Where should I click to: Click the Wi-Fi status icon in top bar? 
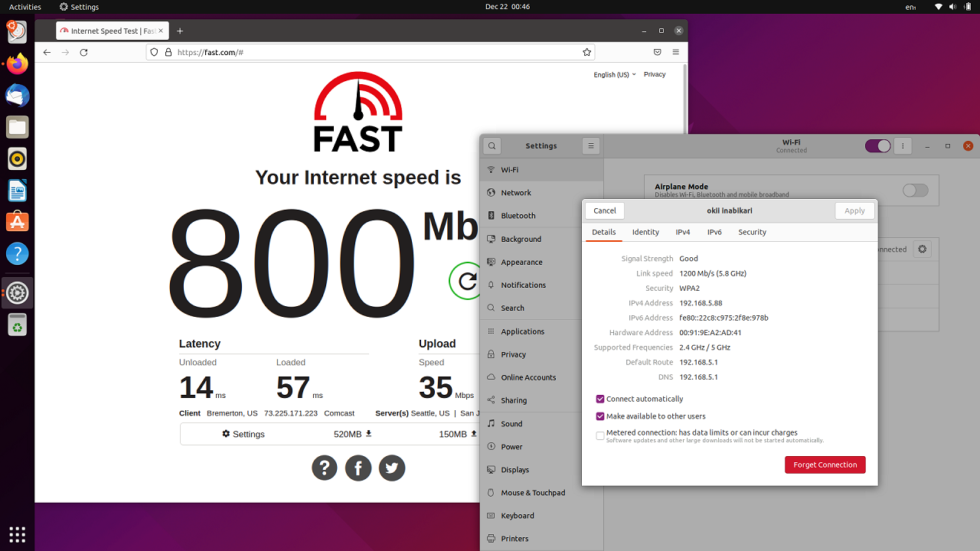[939, 7]
